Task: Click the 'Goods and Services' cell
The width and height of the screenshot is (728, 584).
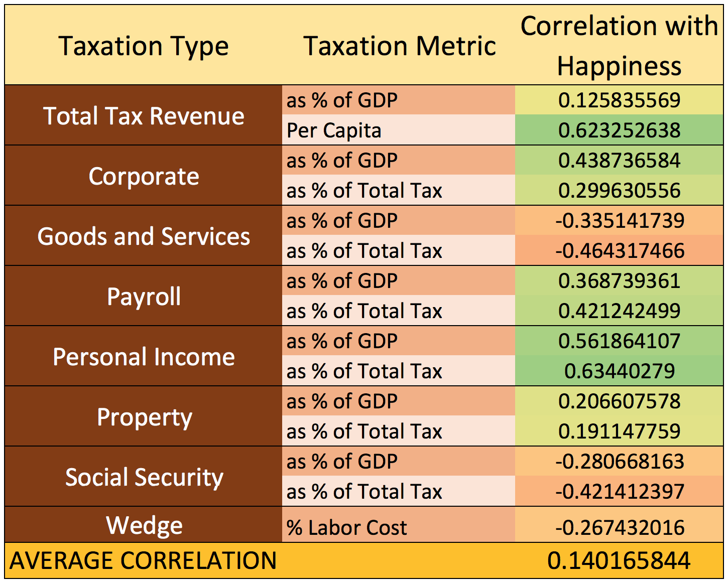Action: pos(144,236)
